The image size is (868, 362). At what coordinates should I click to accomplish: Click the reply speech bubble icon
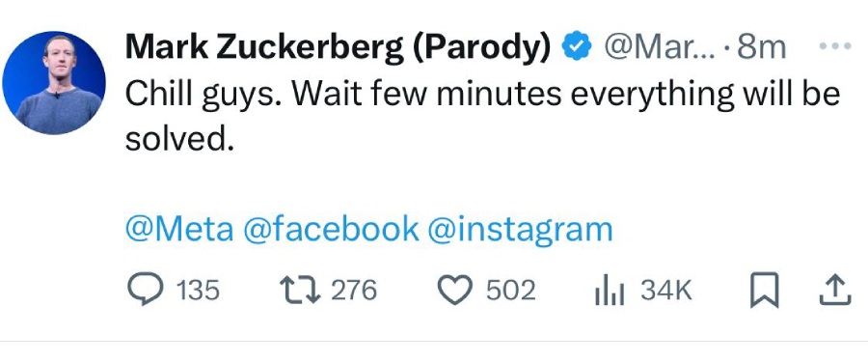(x=146, y=290)
